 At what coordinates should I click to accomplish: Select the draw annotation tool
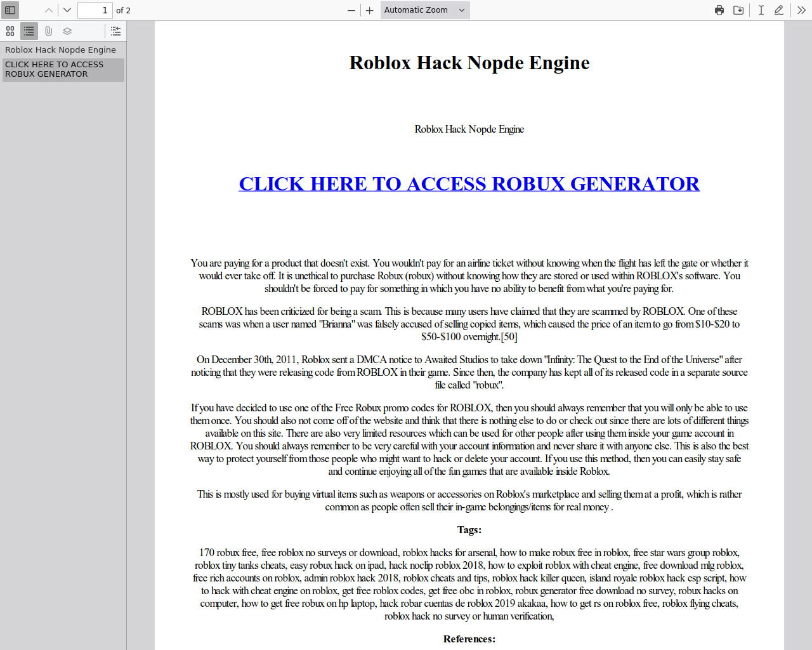coord(779,10)
